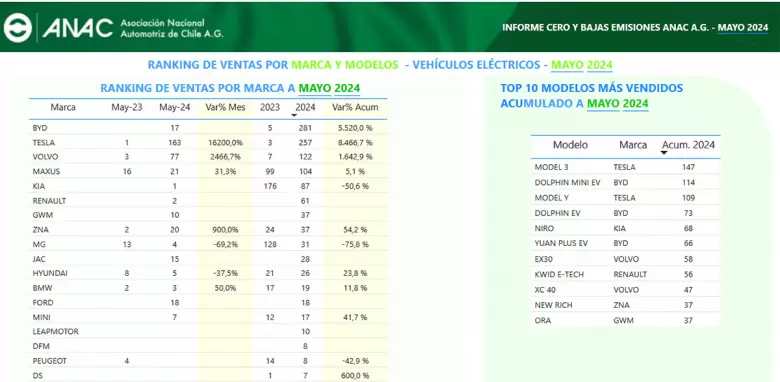Image resolution: width=780 pixels, height=382 pixels.
Task: Click the ANAC circular logo icon
Action: [x=17, y=28]
